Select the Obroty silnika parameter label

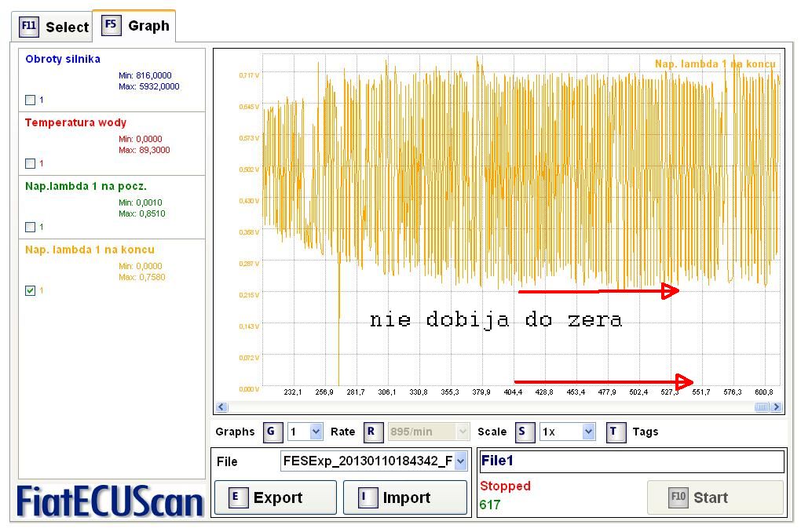pos(63,59)
